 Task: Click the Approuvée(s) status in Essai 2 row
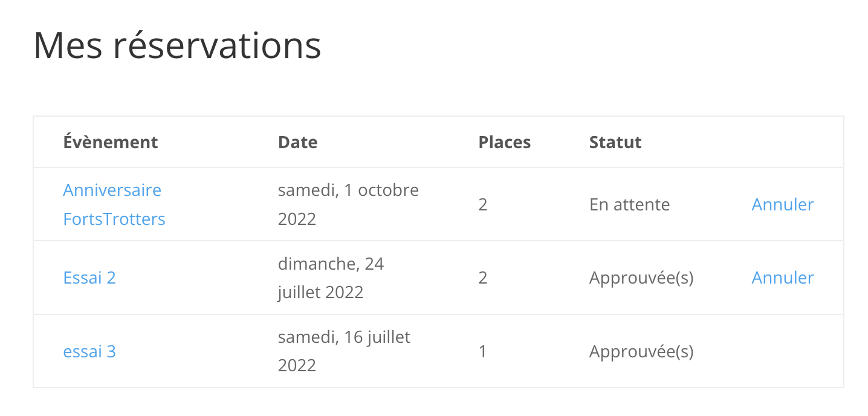coord(641,278)
